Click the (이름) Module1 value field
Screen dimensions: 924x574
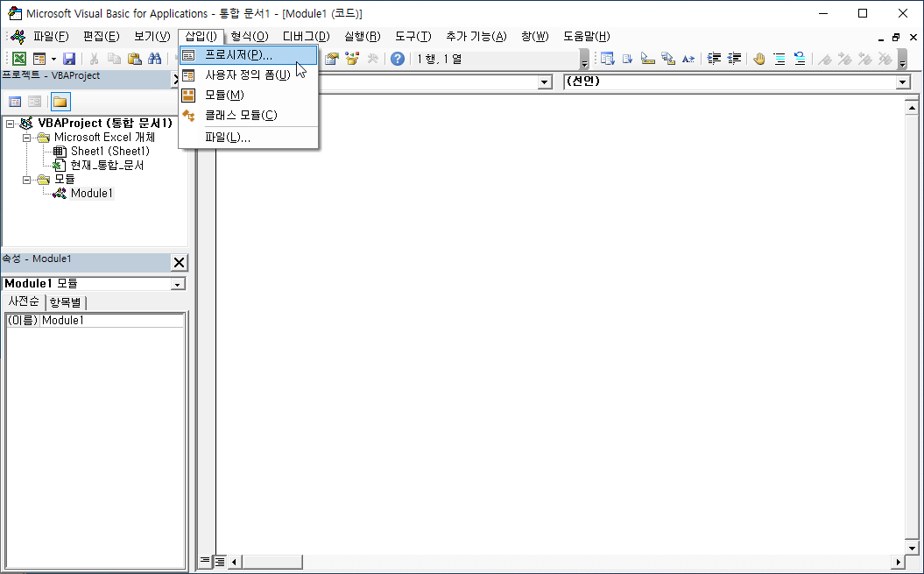pos(112,321)
